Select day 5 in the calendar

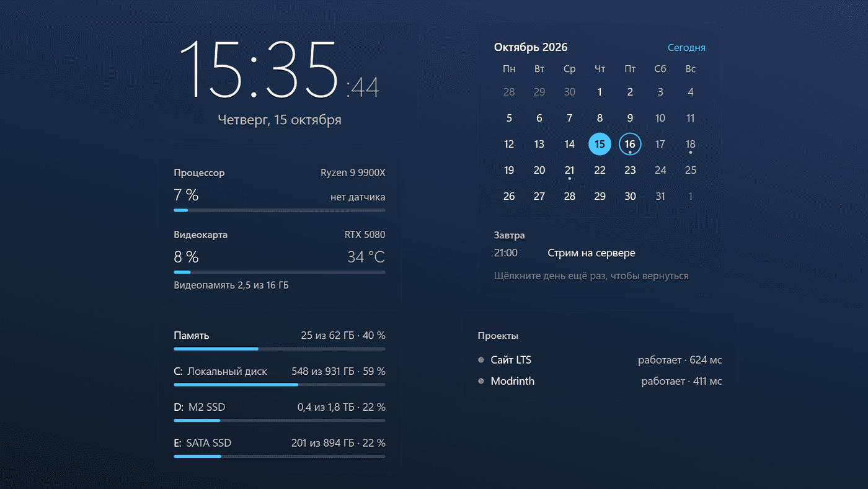(x=509, y=118)
